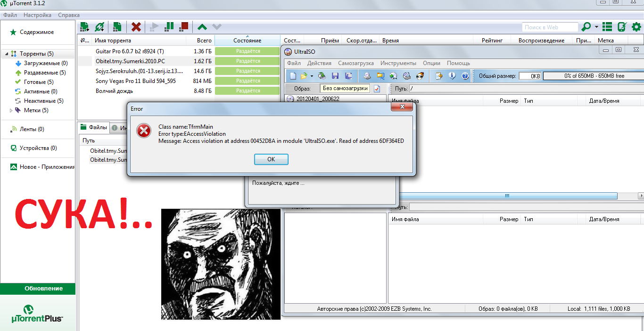
Task: Click the red X Remove torrent icon
Action: [x=136, y=27]
